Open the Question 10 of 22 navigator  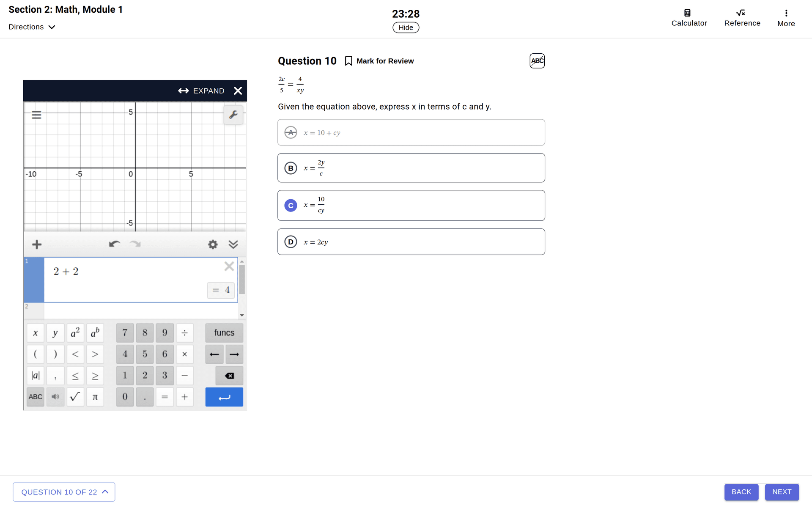(x=64, y=492)
